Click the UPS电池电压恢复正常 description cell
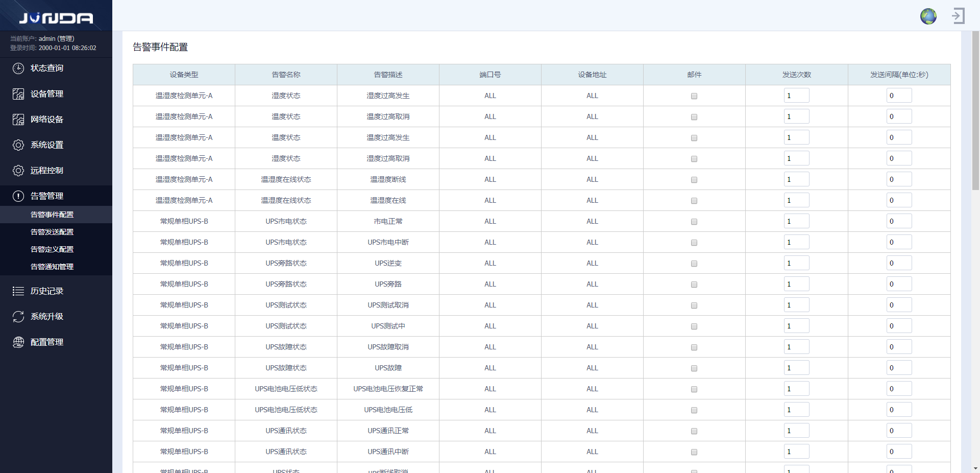Screen dimensions: 980x473 388,389
